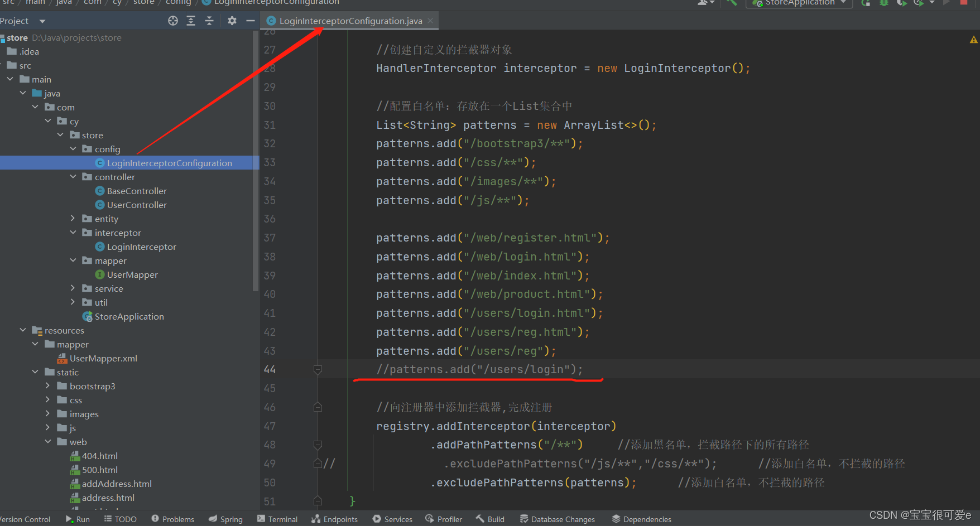Expand the entity package

coord(73,219)
